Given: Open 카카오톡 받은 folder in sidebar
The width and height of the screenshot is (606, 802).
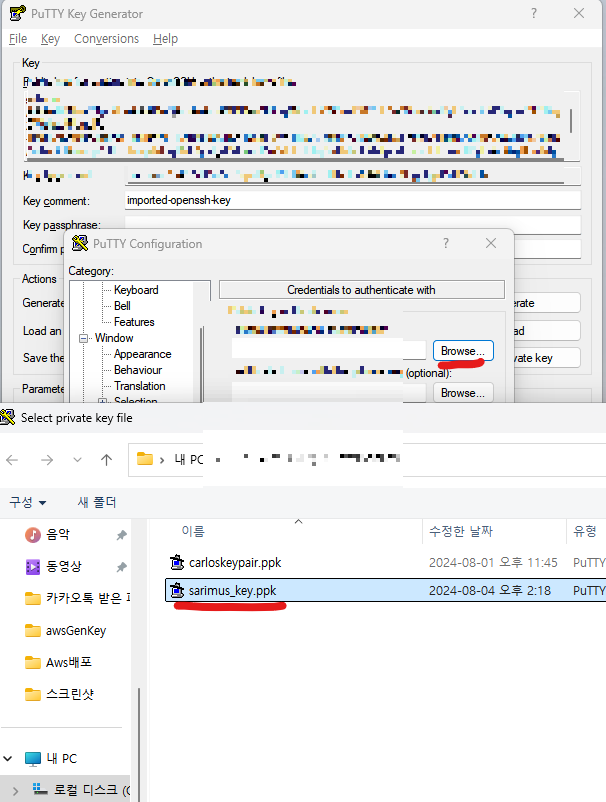Looking at the screenshot, I should point(88,598).
